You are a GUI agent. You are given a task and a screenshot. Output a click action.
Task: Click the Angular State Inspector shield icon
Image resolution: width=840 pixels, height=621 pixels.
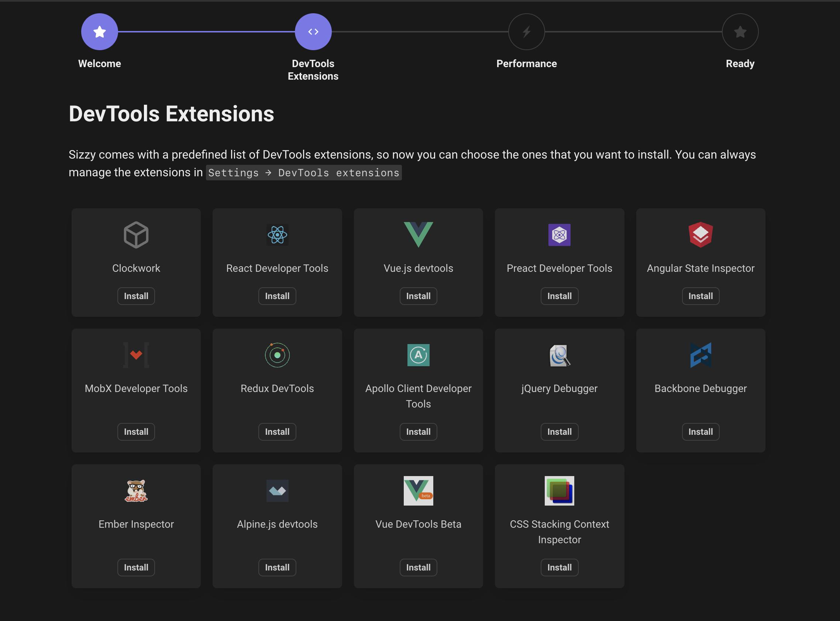click(x=700, y=235)
